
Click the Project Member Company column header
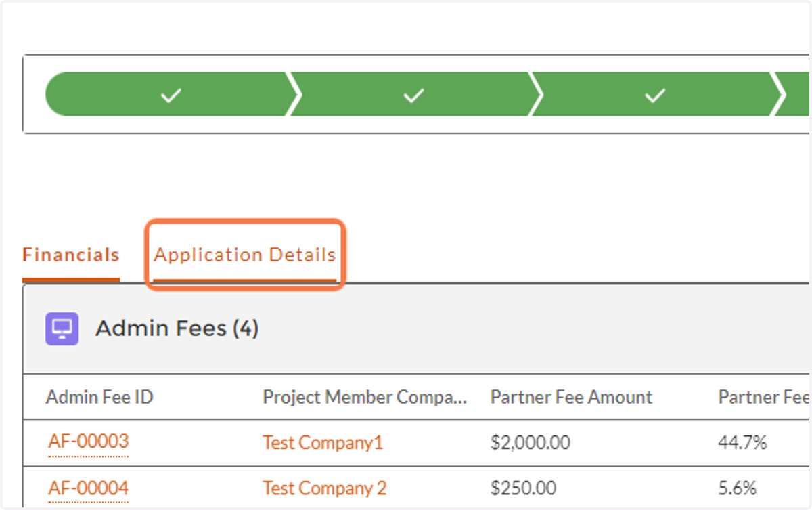tap(365, 397)
